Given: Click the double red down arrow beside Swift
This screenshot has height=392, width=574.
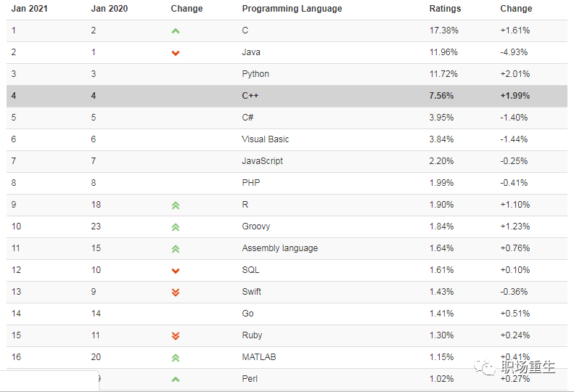Looking at the screenshot, I should pos(176,293).
